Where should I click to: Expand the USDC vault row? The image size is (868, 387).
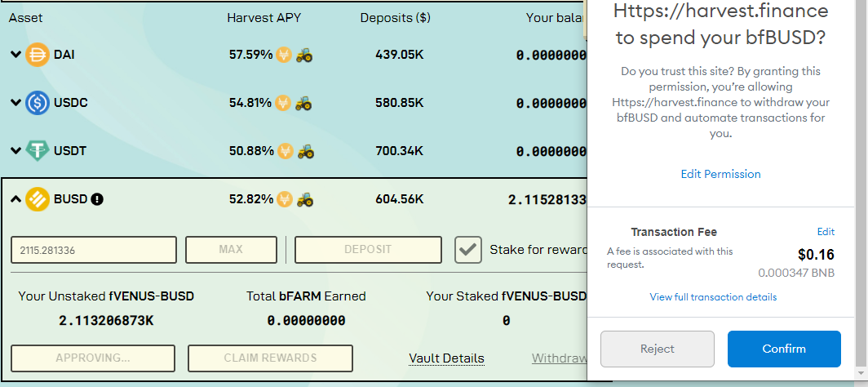(16, 103)
